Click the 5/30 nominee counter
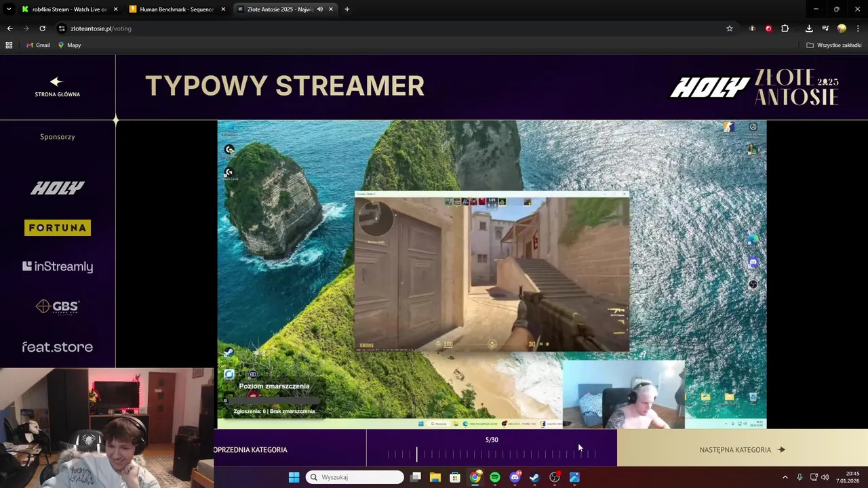This screenshot has width=868, height=488. coord(492,440)
